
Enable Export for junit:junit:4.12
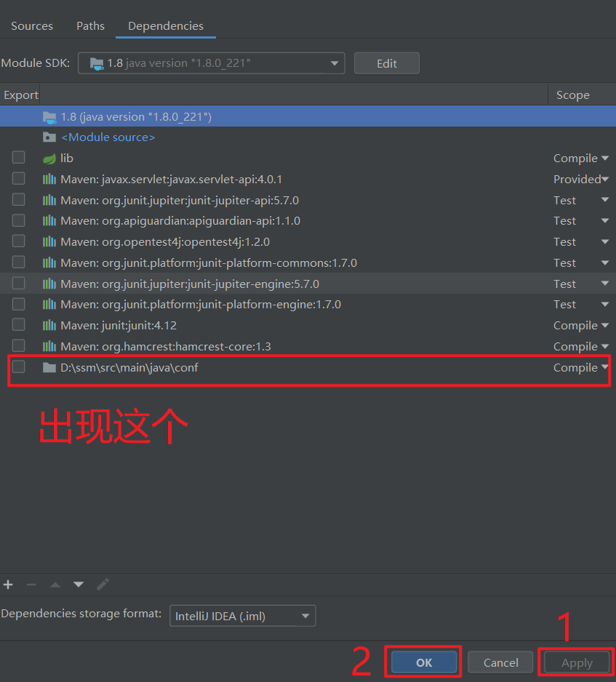click(18, 324)
